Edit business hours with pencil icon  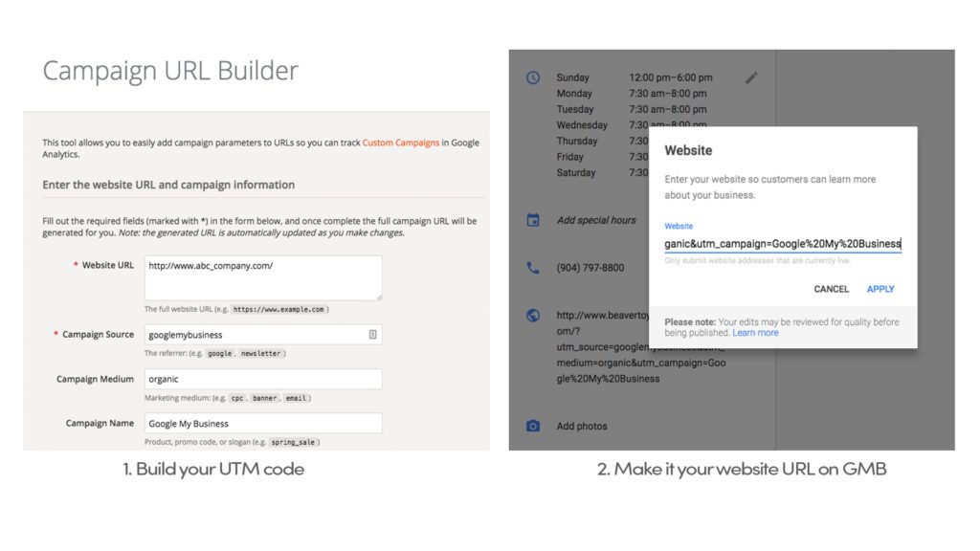[751, 77]
